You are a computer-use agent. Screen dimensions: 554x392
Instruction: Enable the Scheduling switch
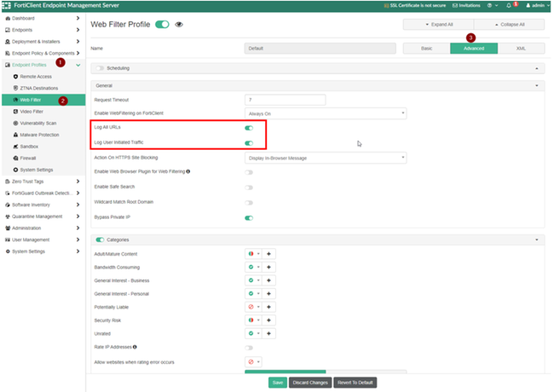100,68
